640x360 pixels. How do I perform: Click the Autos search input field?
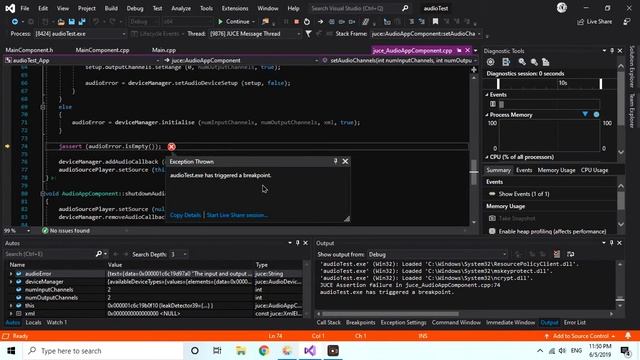[x=49, y=254]
